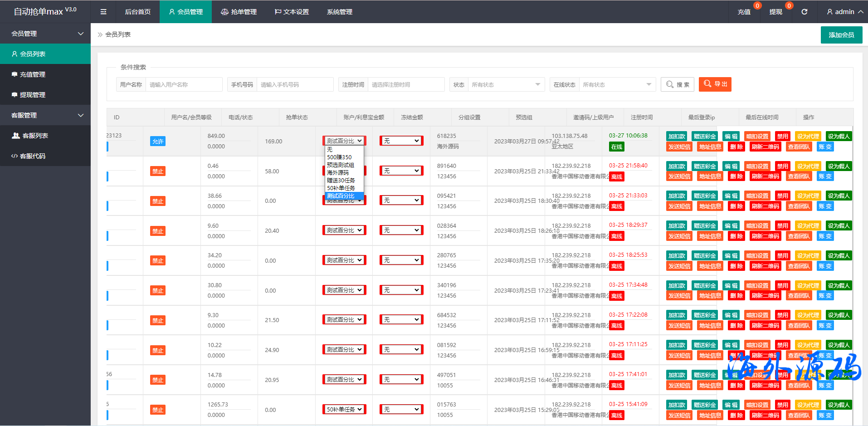Viewport: 868px width, 426px height.
Task: Open 提现管理 in the sidebar
Action: tap(33, 95)
